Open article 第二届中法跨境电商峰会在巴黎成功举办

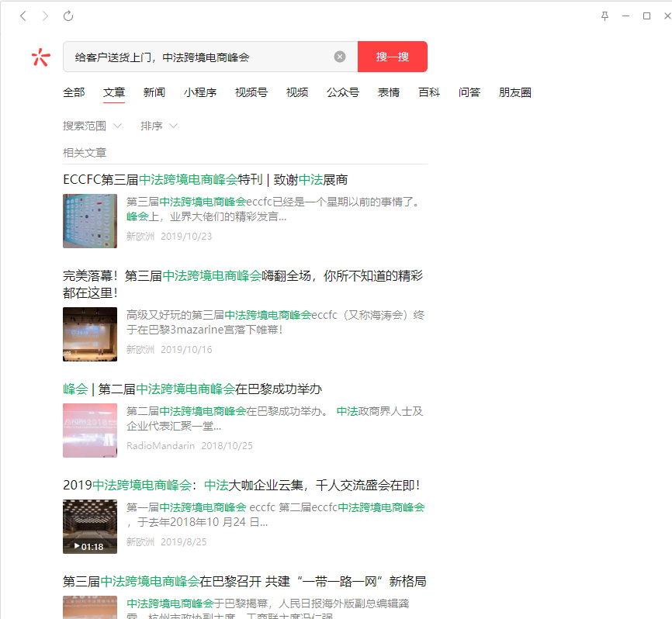(192, 389)
